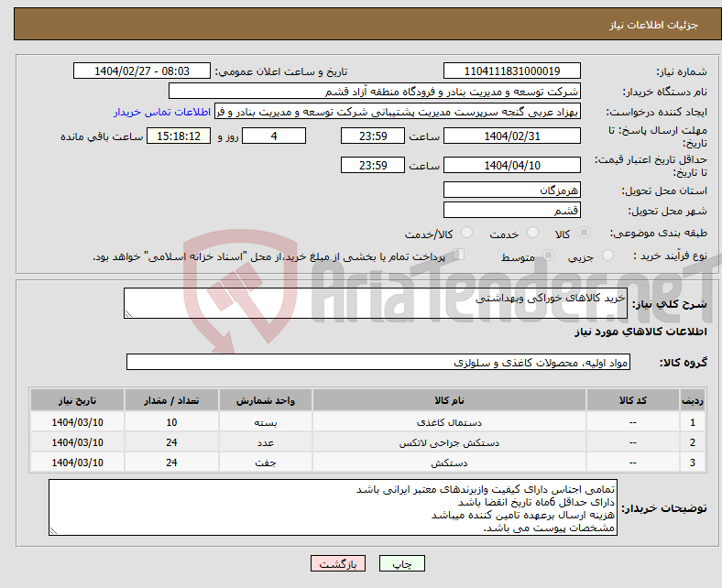Click the price validity date 1404/04/10
Screen dimensions: 722x588
(x=511, y=165)
